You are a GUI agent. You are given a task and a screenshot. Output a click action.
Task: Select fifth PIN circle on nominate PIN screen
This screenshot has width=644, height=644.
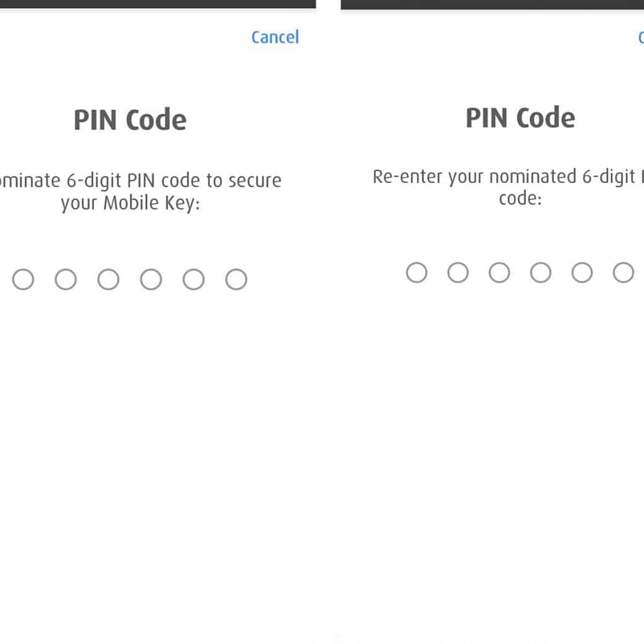(x=193, y=279)
